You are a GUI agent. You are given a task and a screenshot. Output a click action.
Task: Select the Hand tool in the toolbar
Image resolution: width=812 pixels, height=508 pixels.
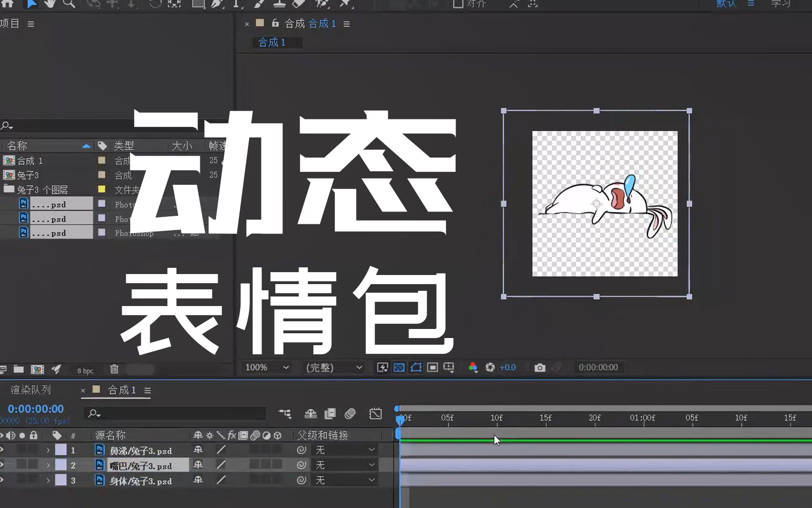click(51, 5)
